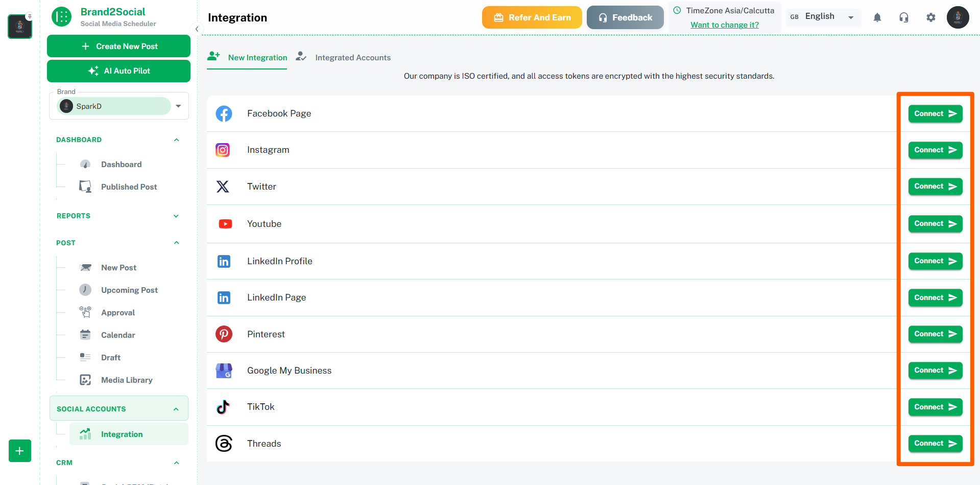This screenshot has height=485, width=980.
Task: Open the notifications bell
Action: tap(877, 17)
